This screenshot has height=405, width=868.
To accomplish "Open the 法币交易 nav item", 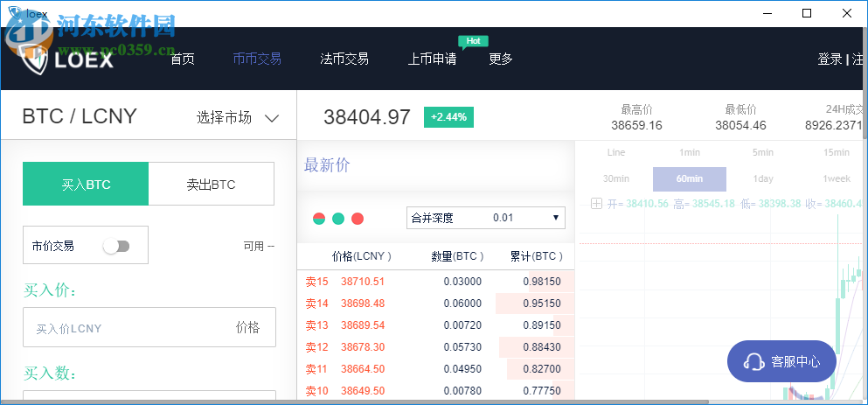I will click(344, 59).
